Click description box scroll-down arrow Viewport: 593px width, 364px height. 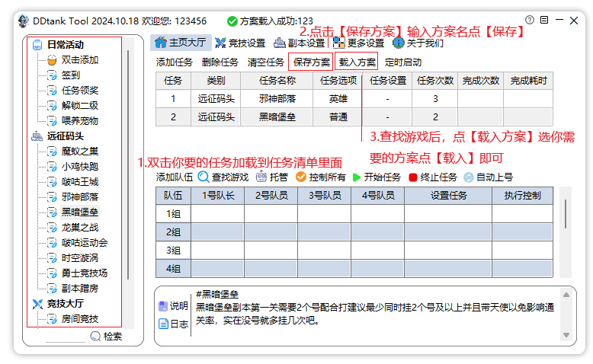[x=566, y=335]
